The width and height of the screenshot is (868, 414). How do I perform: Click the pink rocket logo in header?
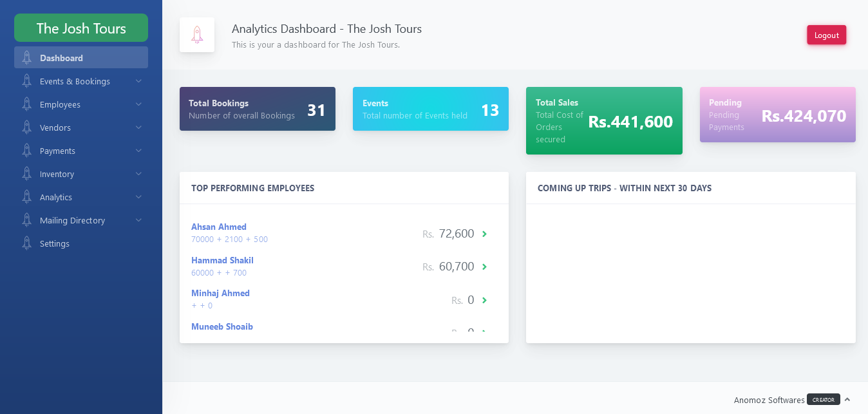click(197, 35)
